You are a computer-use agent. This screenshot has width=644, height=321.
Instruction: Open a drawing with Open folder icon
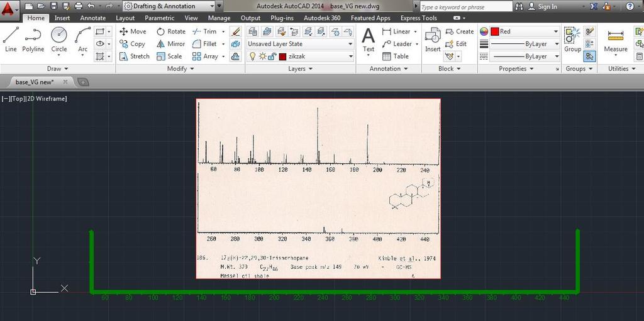click(x=41, y=6)
